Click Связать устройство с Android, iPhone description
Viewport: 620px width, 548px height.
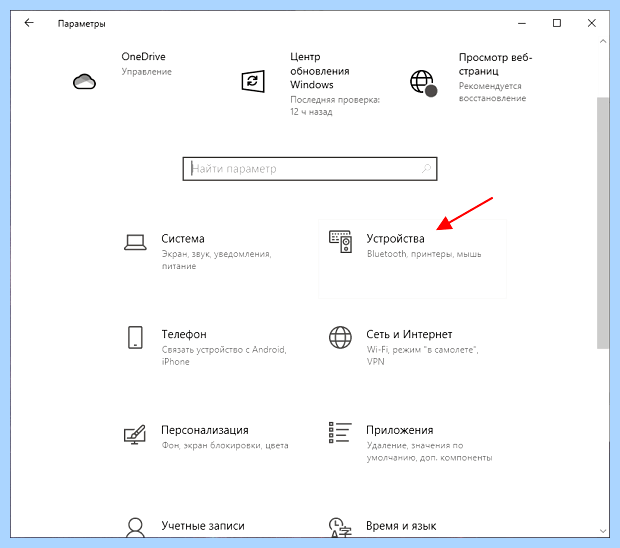pyautogui.click(x=224, y=355)
